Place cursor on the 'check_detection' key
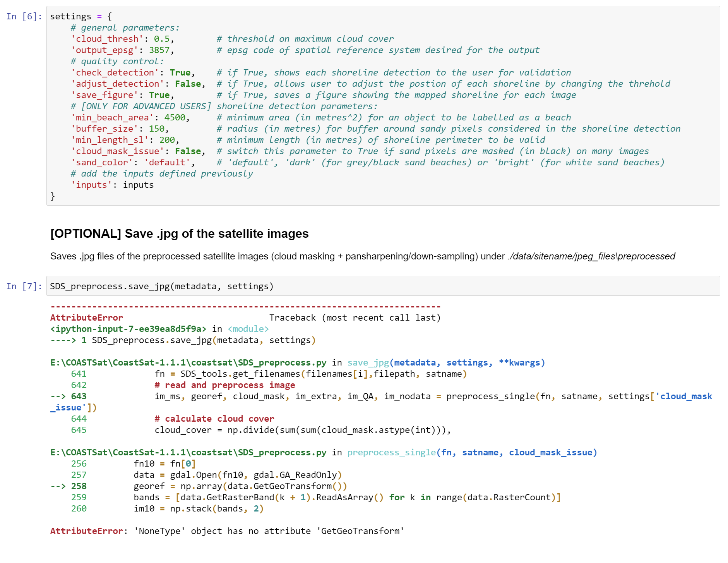This screenshot has height=563, width=728. point(115,72)
